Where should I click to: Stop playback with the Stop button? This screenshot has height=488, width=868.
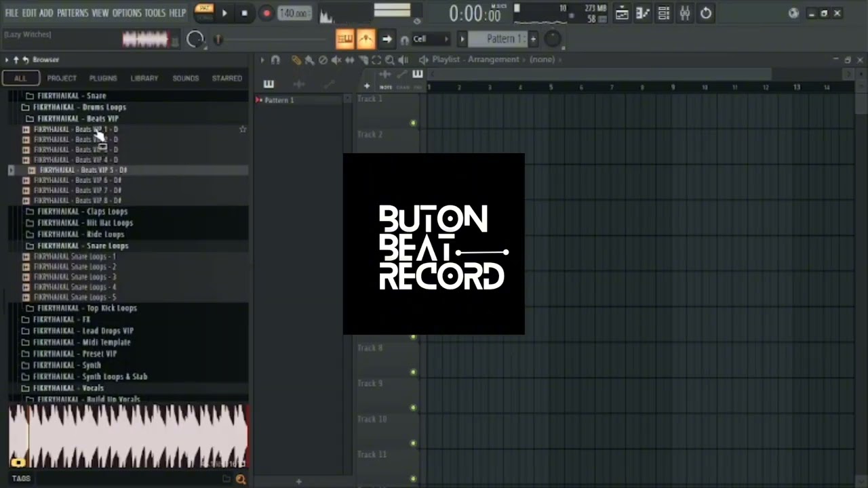(244, 13)
